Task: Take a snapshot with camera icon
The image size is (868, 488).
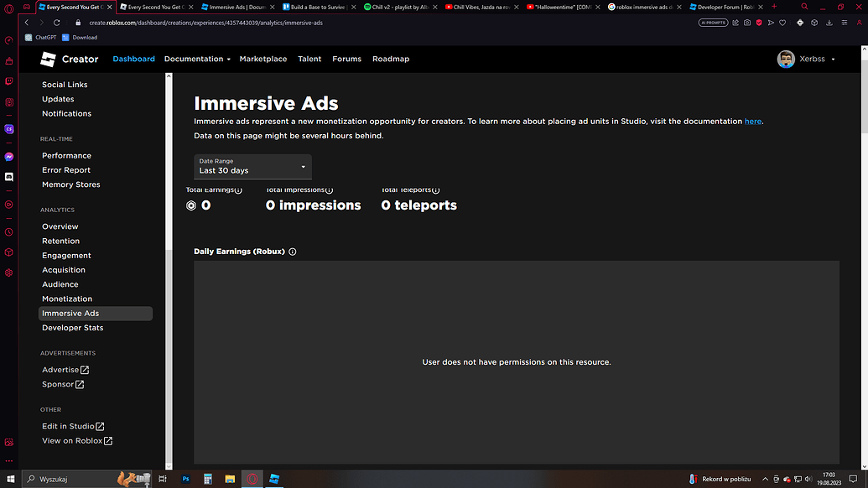Action: click(x=747, y=23)
